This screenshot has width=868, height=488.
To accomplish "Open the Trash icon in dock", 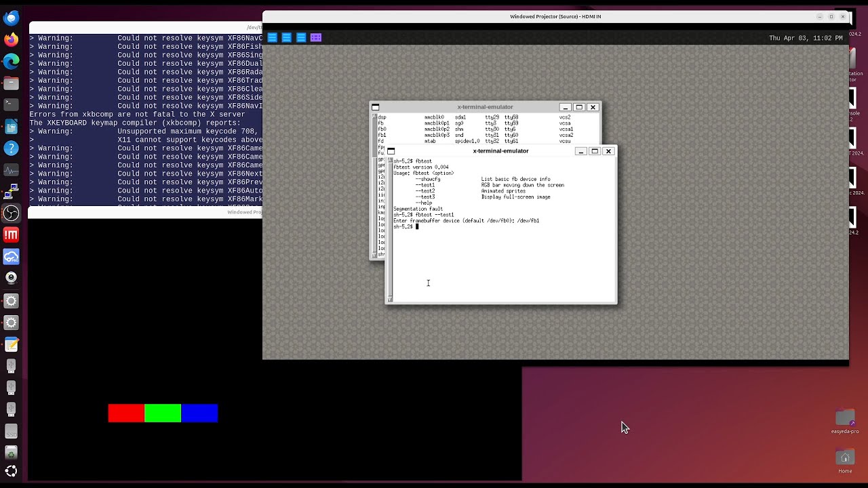I will (11, 453).
